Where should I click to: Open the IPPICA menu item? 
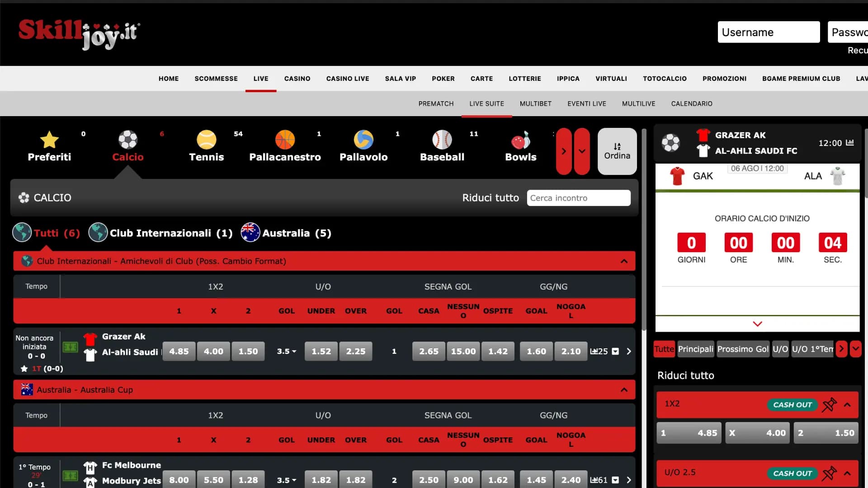point(568,78)
